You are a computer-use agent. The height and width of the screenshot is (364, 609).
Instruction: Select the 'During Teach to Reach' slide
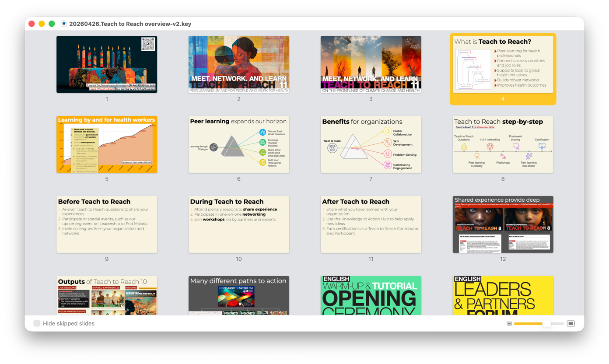(x=239, y=224)
